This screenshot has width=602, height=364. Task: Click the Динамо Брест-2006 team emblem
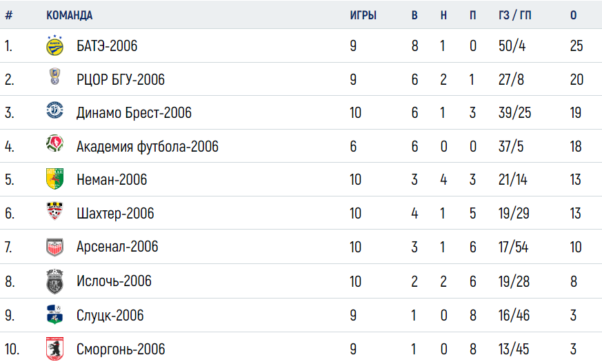[x=54, y=110]
